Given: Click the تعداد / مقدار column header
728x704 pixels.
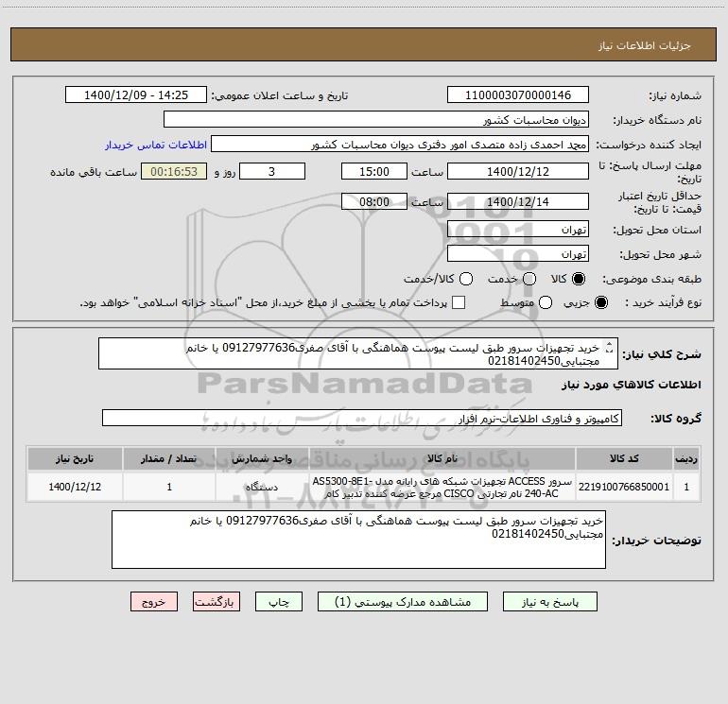Looking at the screenshot, I should coord(169,458).
